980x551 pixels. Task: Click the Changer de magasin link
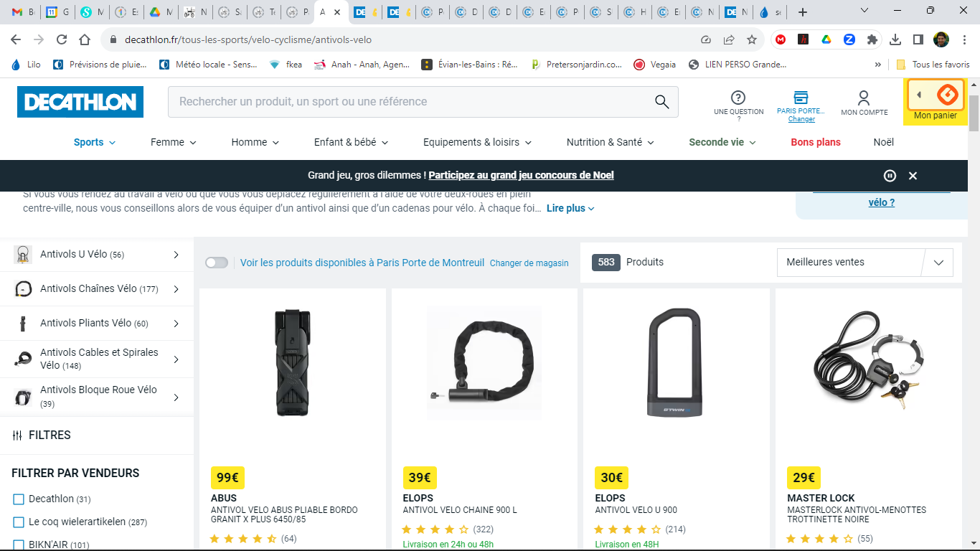pyautogui.click(x=529, y=263)
